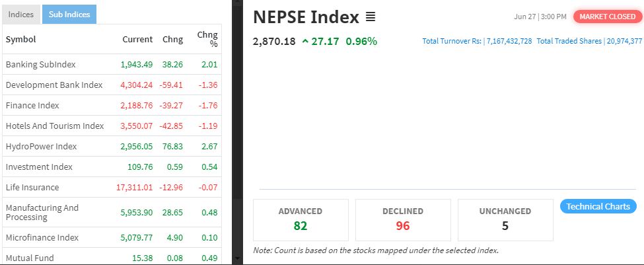Image resolution: width=644 pixels, height=265 pixels.
Task: Click the DECLINED 96 count box
Action: click(403, 220)
